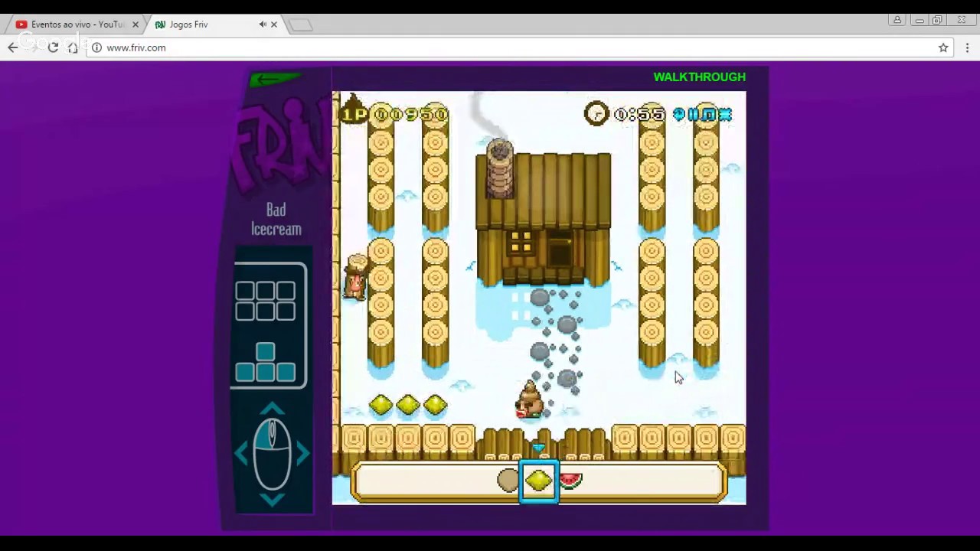The image size is (980, 551).
Task: Click the cabin chimney
Action: click(499, 168)
